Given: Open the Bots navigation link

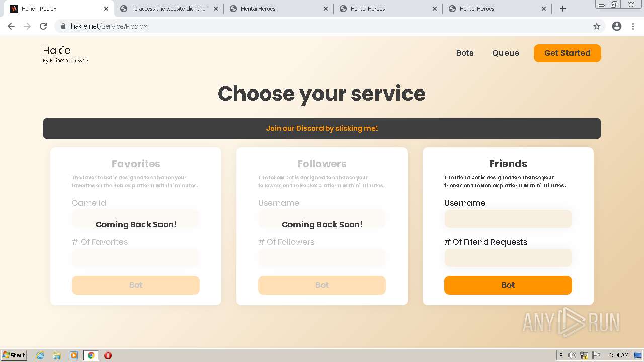Looking at the screenshot, I should coord(465,53).
